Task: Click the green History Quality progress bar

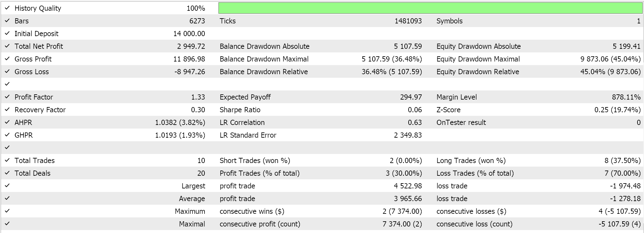Action: coord(430,8)
